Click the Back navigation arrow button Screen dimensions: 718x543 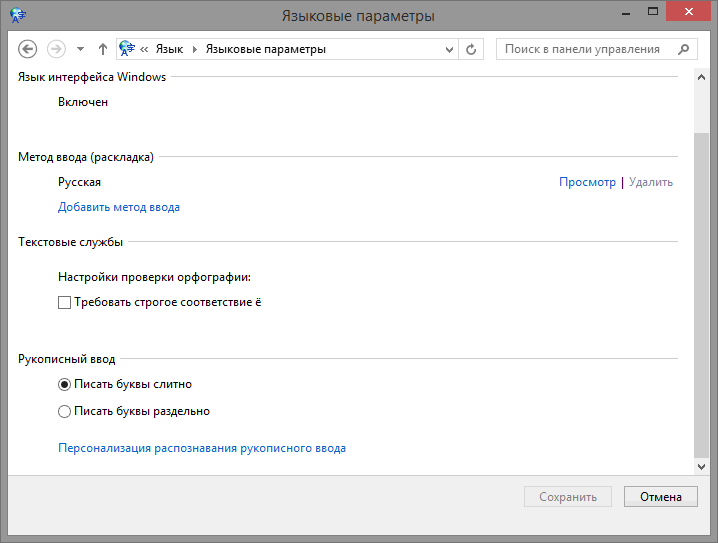click(28, 49)
